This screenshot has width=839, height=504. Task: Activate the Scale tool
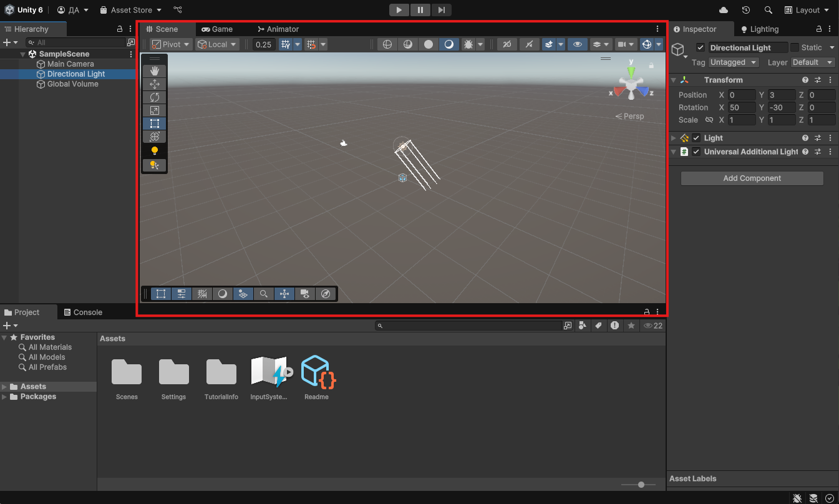click(154, 110)
